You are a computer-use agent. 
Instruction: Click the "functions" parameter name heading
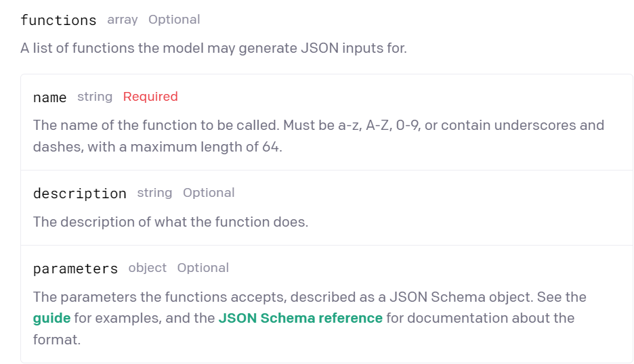(58, 20)
